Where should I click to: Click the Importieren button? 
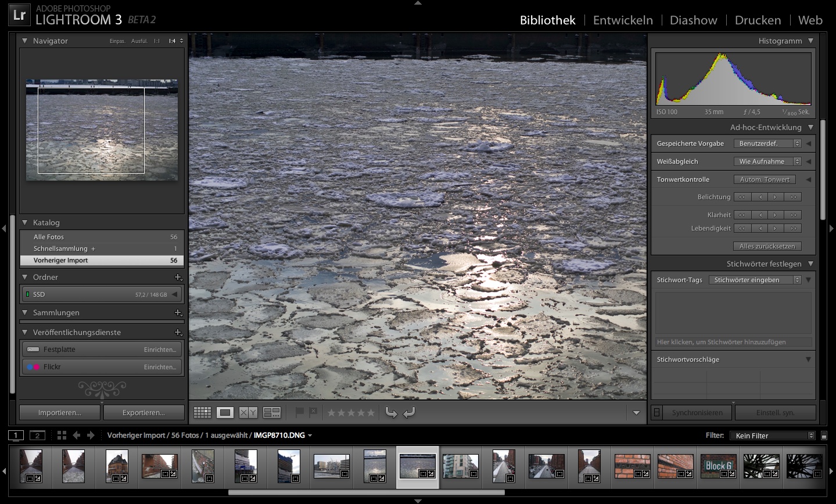click(x=59, y=412)
